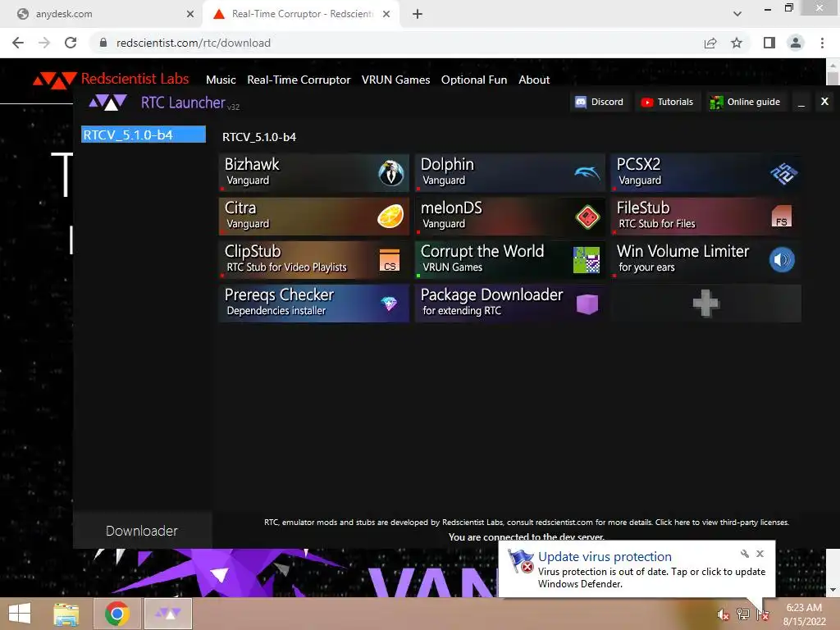Open the Chrome tab search chevron
This screenshot has height=630, width=840.
click(x=737, y=14)
